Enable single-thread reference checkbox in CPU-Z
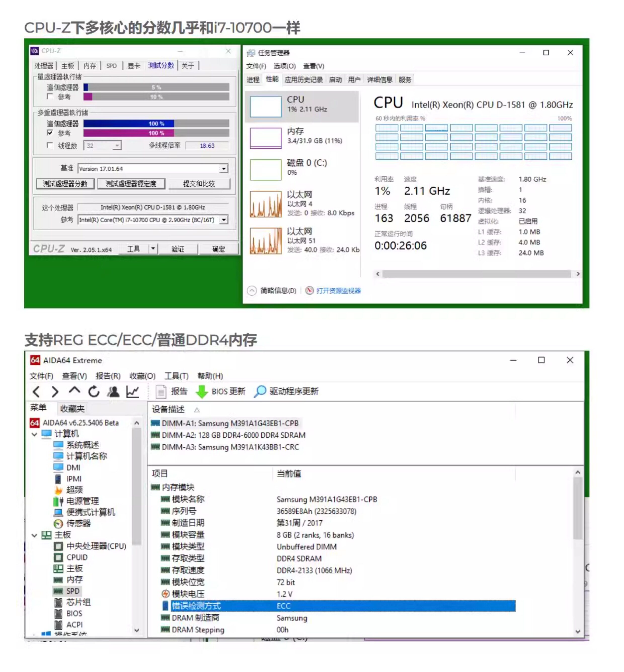The image size is (624, 672). (50, 97)
